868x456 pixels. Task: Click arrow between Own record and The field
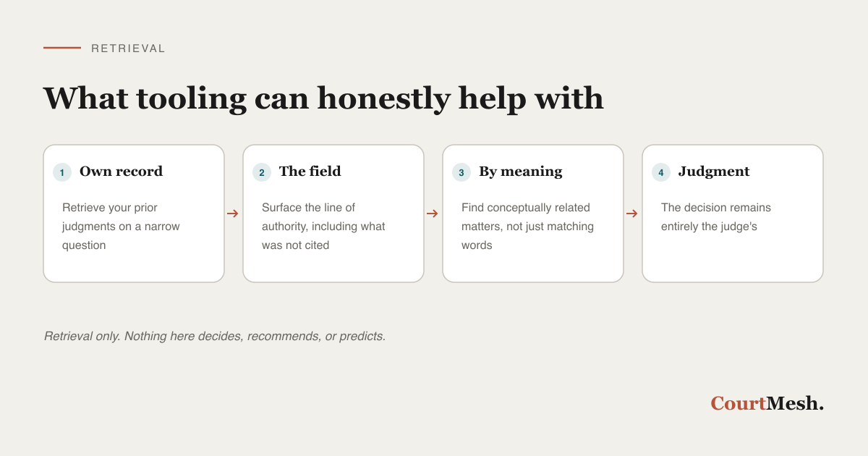coord(233,214)
